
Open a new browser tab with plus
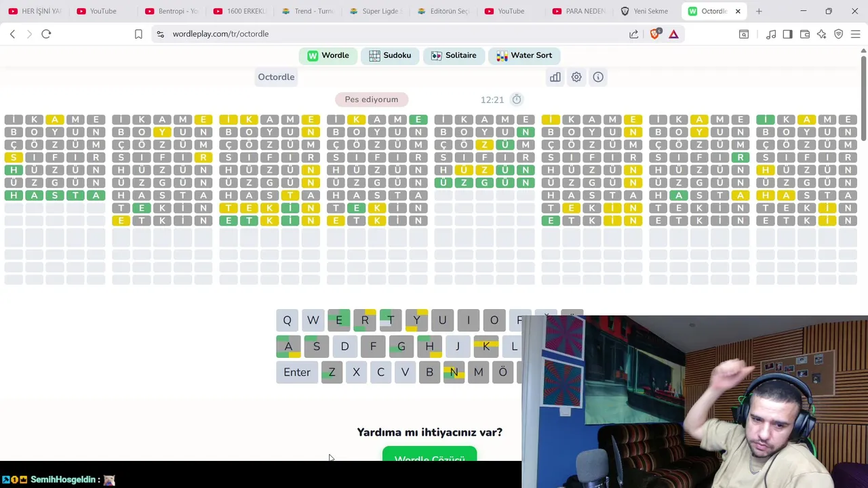pos(759,11)
